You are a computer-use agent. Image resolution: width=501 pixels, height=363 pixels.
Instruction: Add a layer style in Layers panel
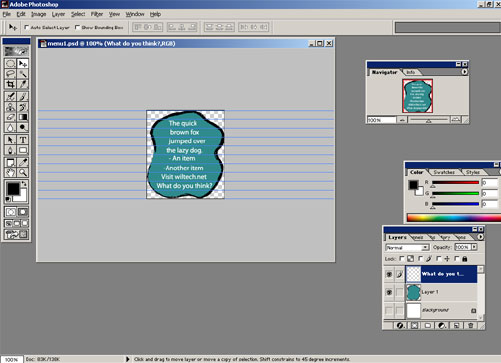pyautogui.click(x=400, y=325)
